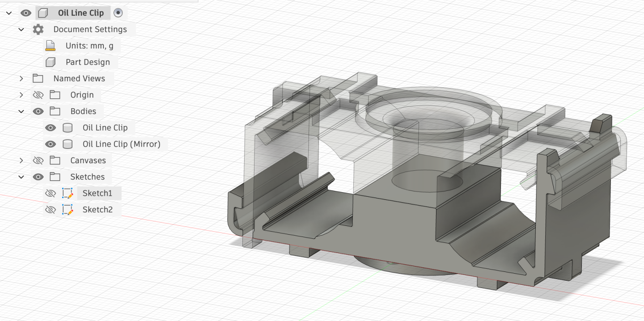Collapse the Sketches folder
This screenshot has width=644, height=321.
[21, 177]
